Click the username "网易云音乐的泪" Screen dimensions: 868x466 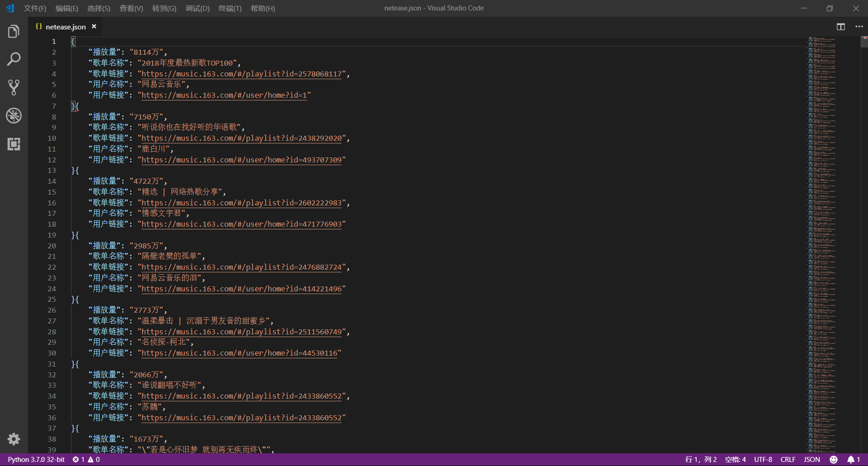[x=170, y=278]
